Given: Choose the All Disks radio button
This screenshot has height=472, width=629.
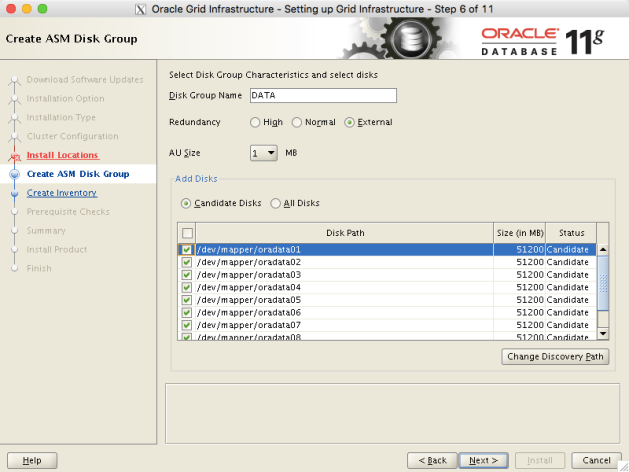Looking at the screenshot, I should [x=275, y=203].
